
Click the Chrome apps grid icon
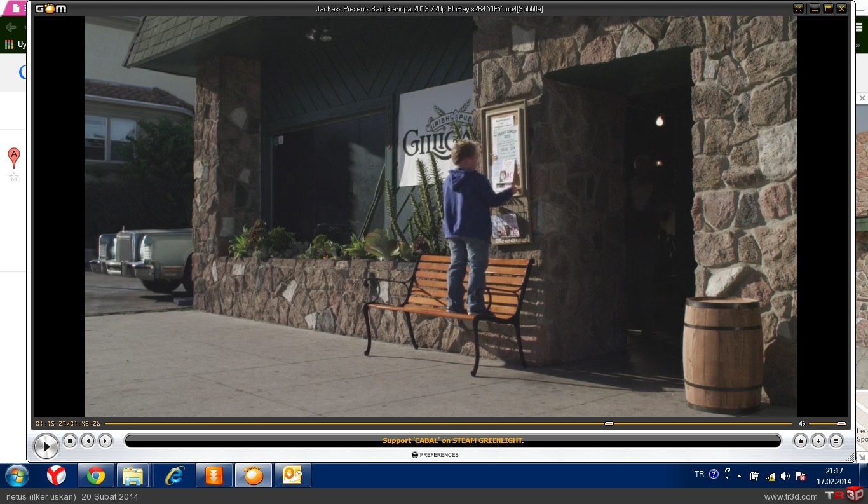[9, 44]
